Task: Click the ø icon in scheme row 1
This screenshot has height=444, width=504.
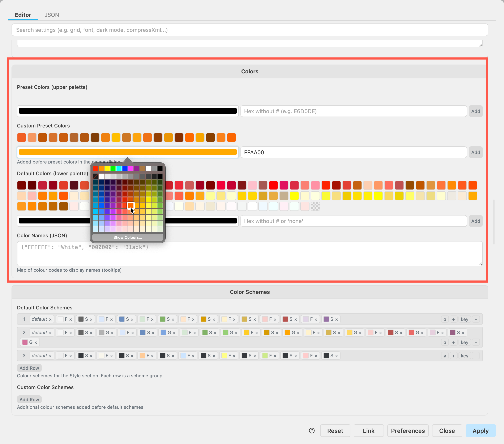Action: (x=445, y=319)
